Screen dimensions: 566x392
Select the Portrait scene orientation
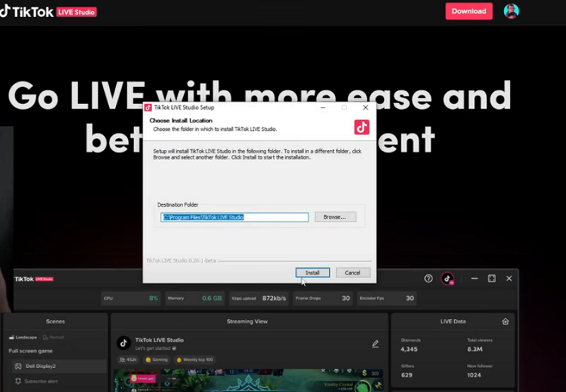(x=54, y=337)
